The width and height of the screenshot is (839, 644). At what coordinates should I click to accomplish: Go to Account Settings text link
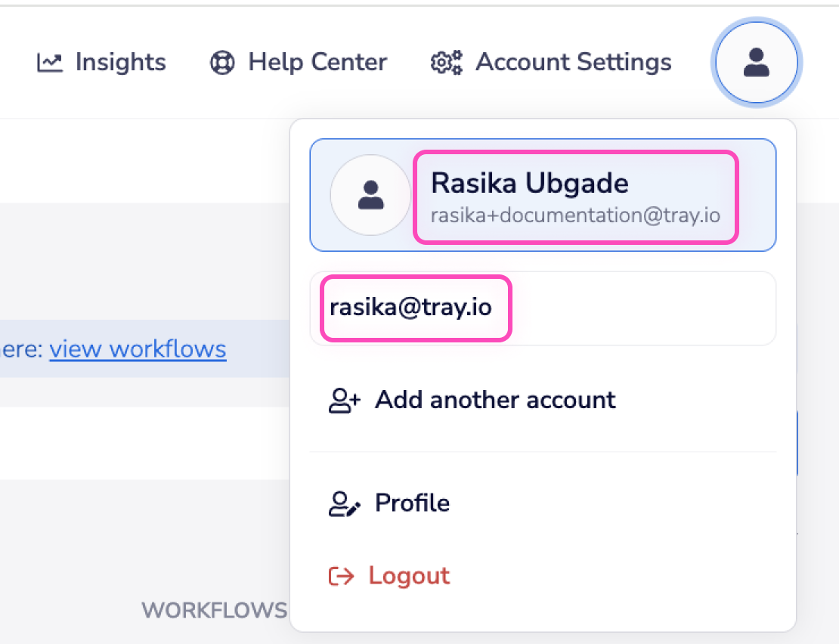(573, 62)
